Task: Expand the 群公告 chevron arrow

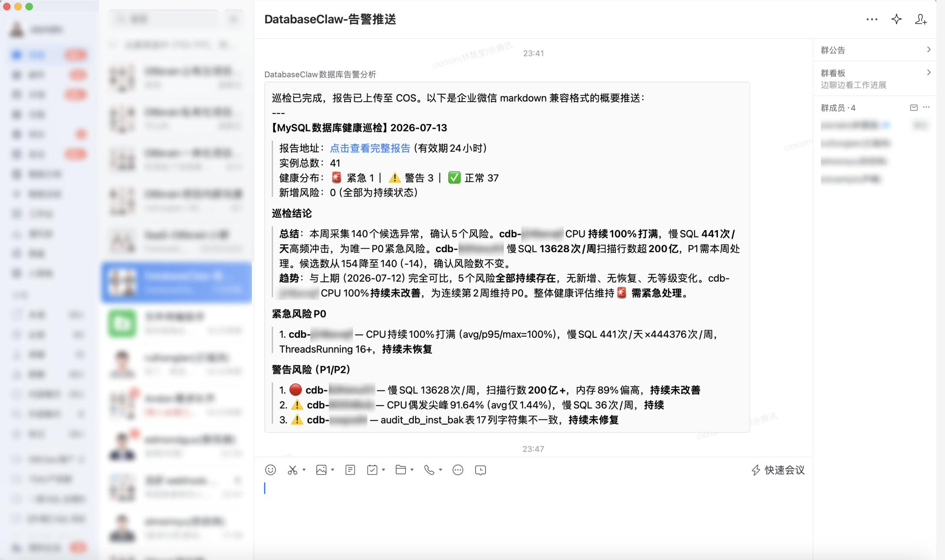Action: coord(928,49)
